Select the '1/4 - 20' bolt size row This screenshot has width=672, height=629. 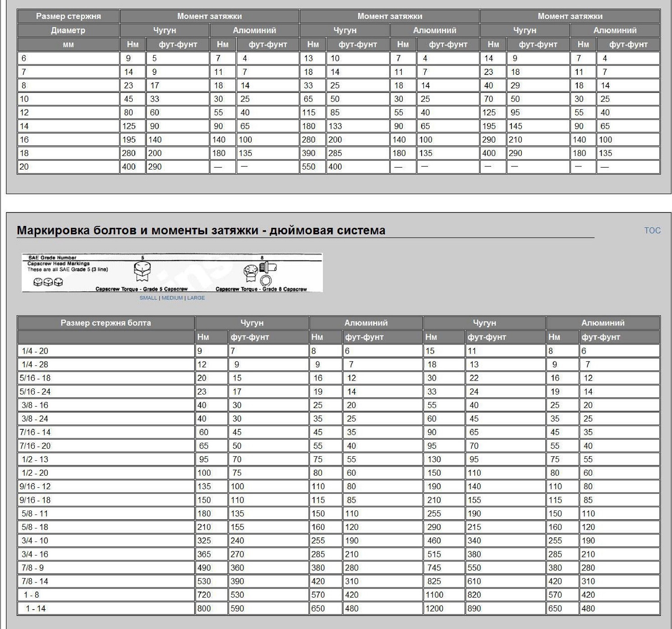tap(339, 351)
